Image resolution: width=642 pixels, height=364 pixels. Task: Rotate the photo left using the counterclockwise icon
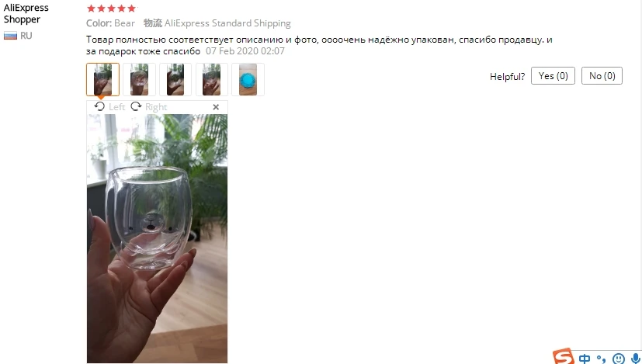click(x=99, y=106)
